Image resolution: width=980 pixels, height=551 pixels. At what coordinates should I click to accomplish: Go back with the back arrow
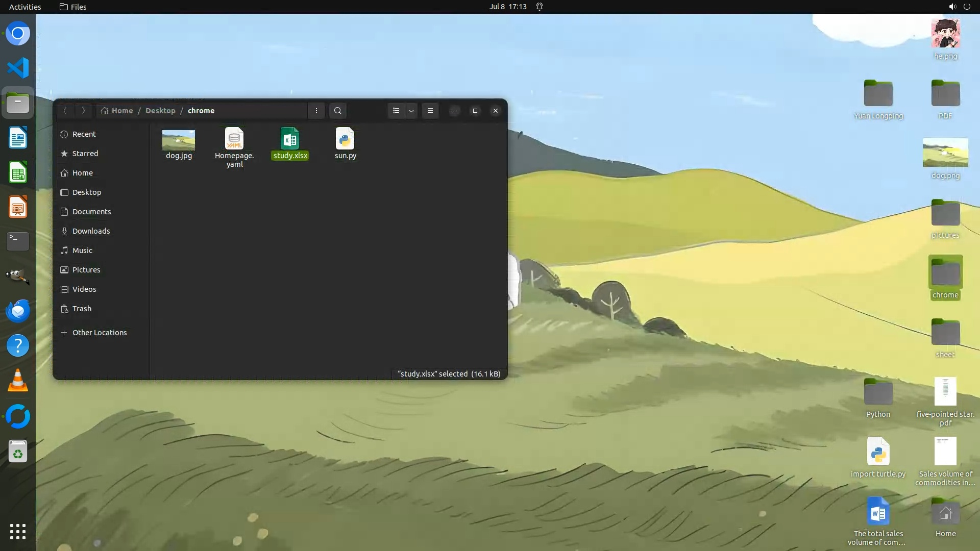point(65,111)
